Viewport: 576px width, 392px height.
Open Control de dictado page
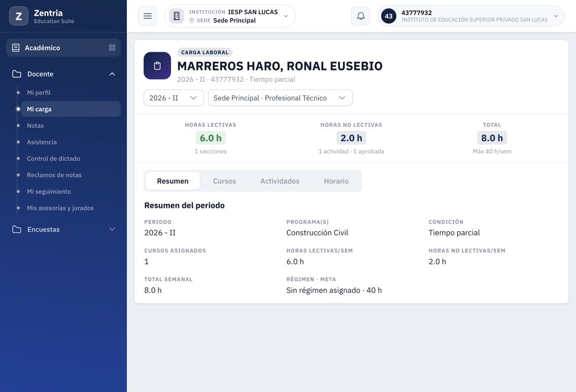[71, 159]
